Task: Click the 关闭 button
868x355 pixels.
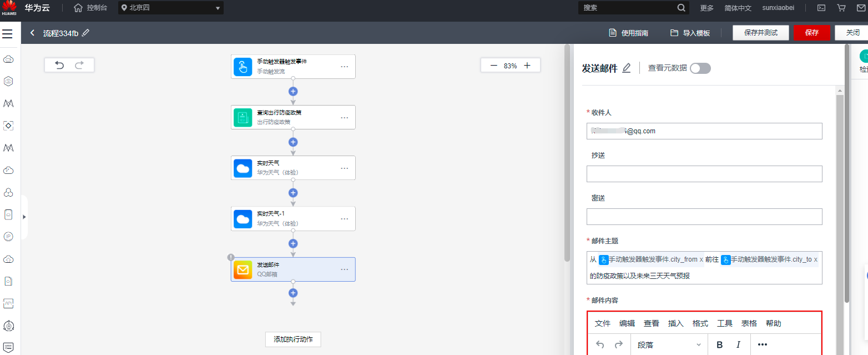Action: [852, 33]
